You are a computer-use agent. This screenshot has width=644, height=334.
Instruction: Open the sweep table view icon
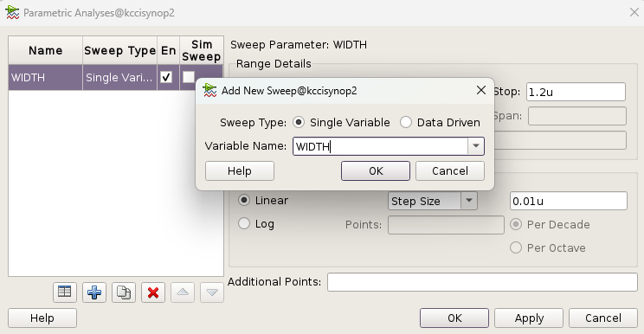64,292
